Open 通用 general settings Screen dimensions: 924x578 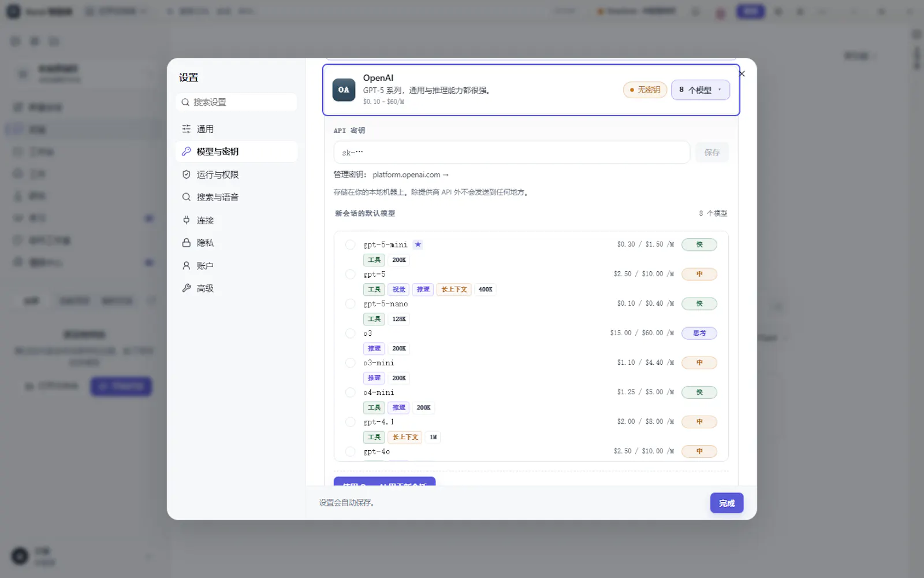coord(237,129)
